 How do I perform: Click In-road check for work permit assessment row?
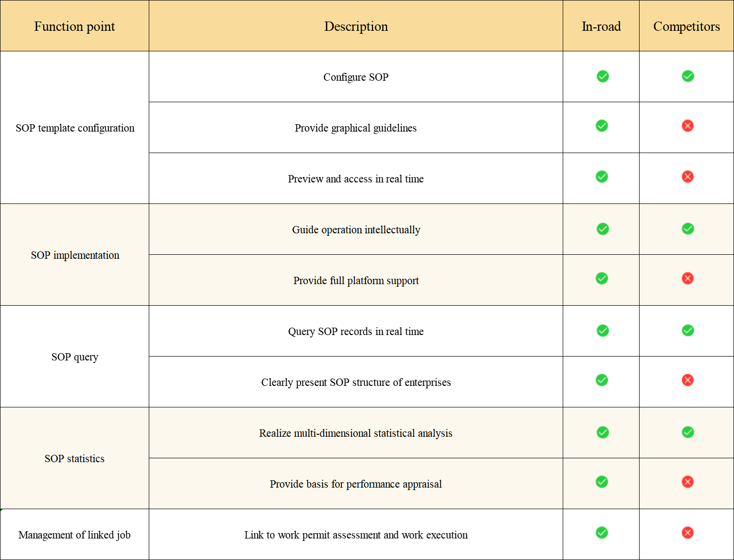[x=602, y=533]
